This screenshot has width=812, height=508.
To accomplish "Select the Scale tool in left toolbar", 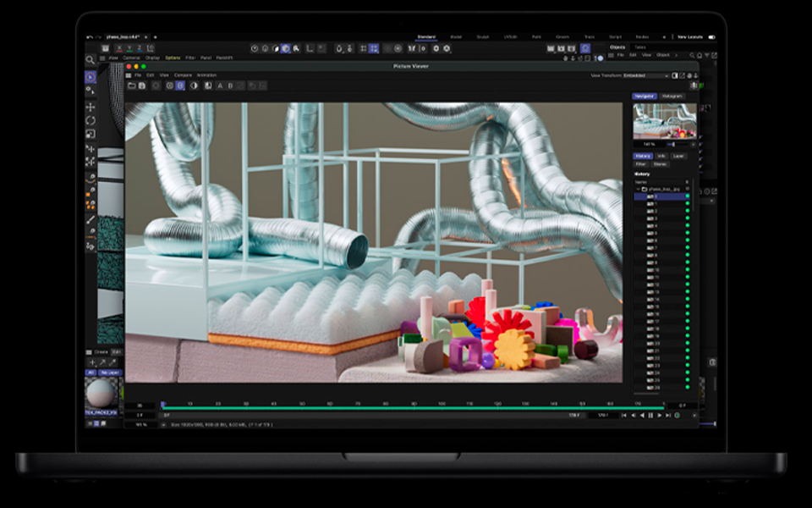I will click(91, 134).
